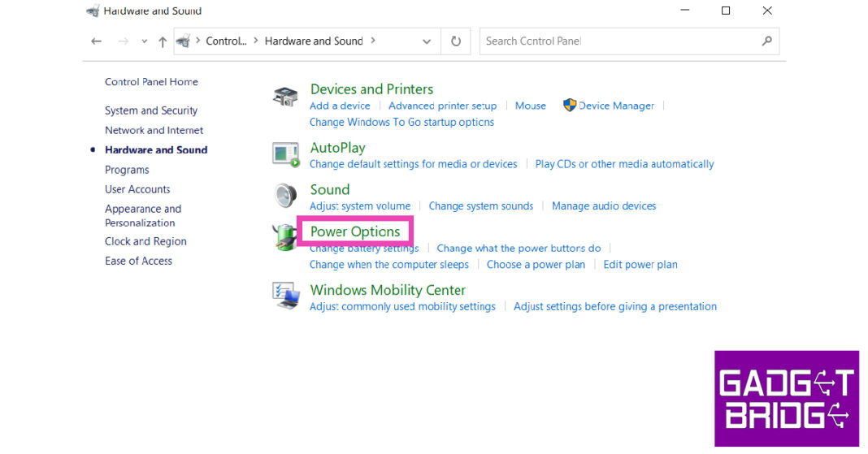Expand the chevron after Hardware and Sound
Screen dimensions: 868x454
(x=373, y=41)
